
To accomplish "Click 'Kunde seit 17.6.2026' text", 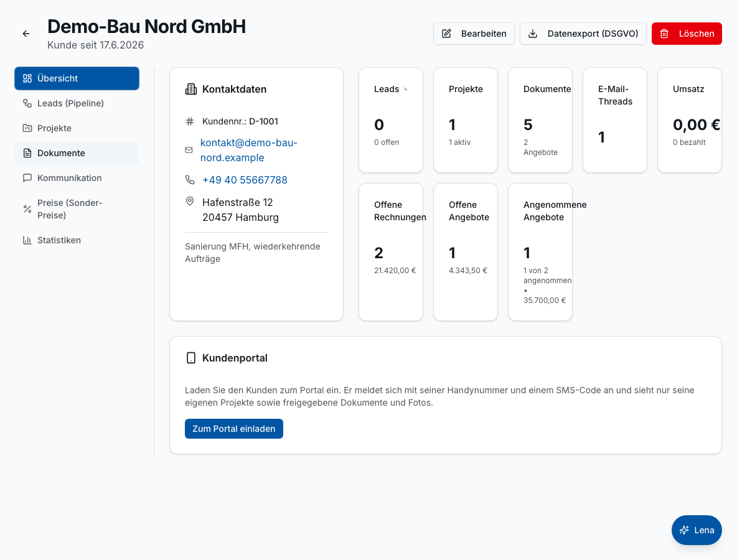I will 95,45.
